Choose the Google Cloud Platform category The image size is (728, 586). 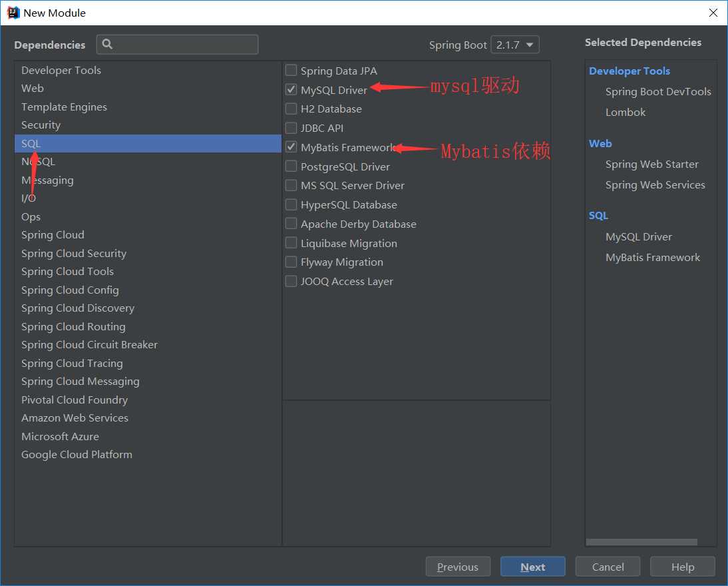point(148,455)
